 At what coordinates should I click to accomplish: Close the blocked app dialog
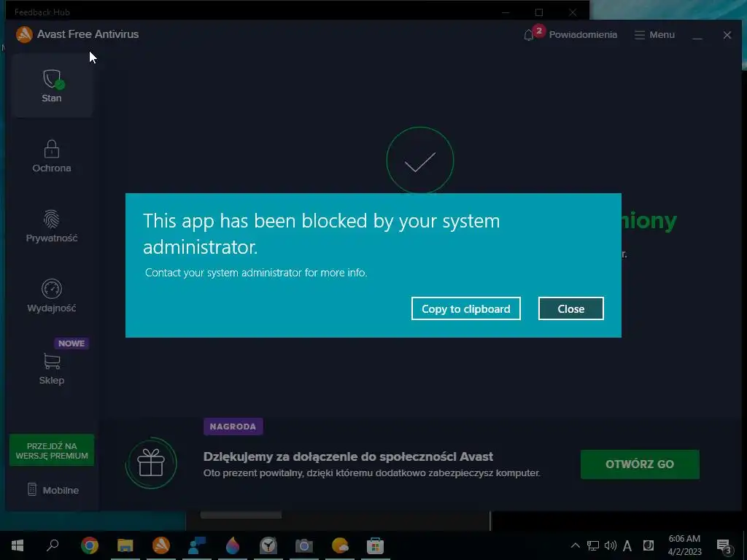(x=570, y=308)
